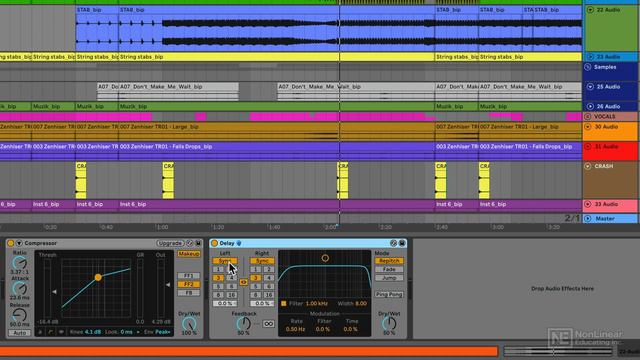Click the Width 8.00 value
640x360 pixels.
[361, 304]
